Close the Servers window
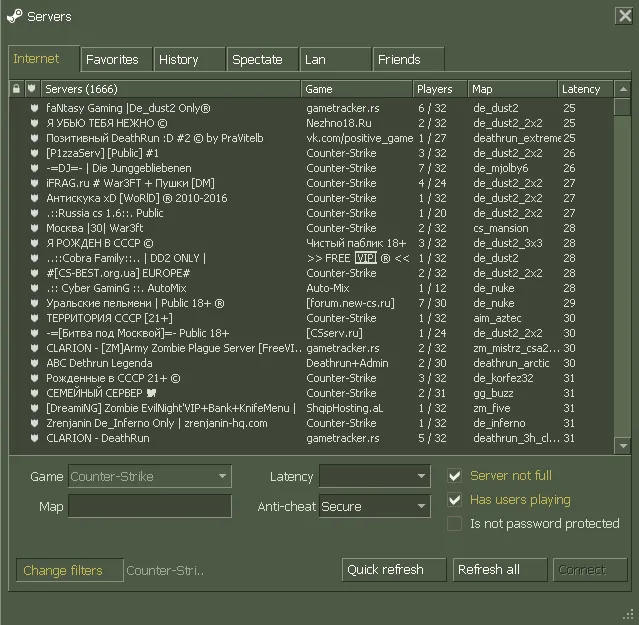Image resolution: width=639 pixels, height=625 pixels. 624,16
